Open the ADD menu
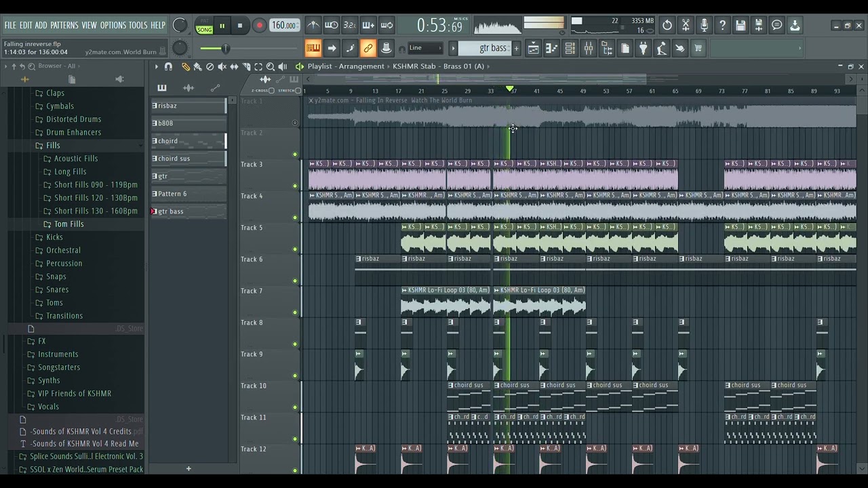This screenshot has height=488, width=868. [41, 25]
